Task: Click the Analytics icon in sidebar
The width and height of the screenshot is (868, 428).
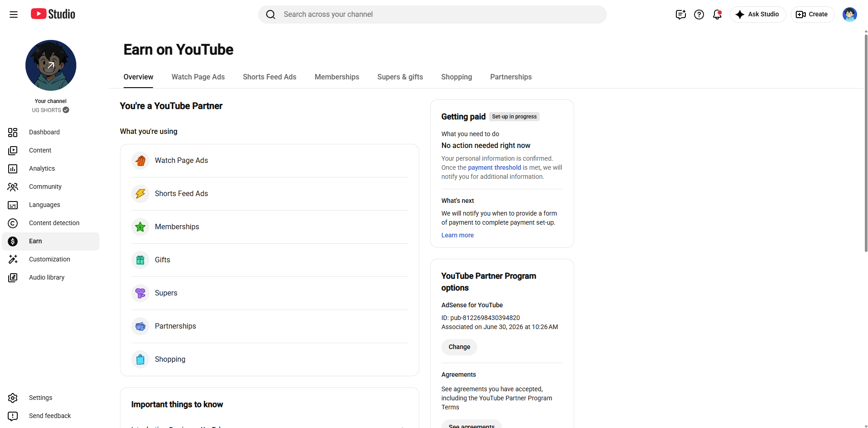Action: click(x=13, y=168)
